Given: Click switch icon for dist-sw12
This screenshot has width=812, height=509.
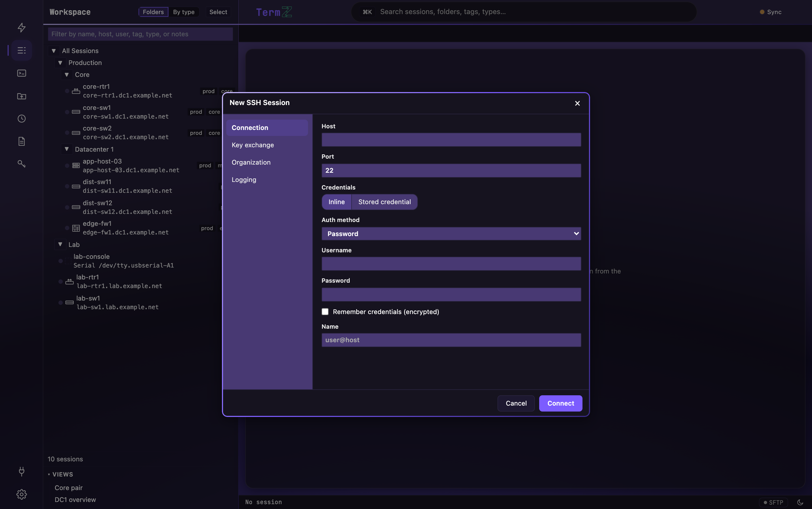Looking at the screenshot, I should (x=76, y=207).
